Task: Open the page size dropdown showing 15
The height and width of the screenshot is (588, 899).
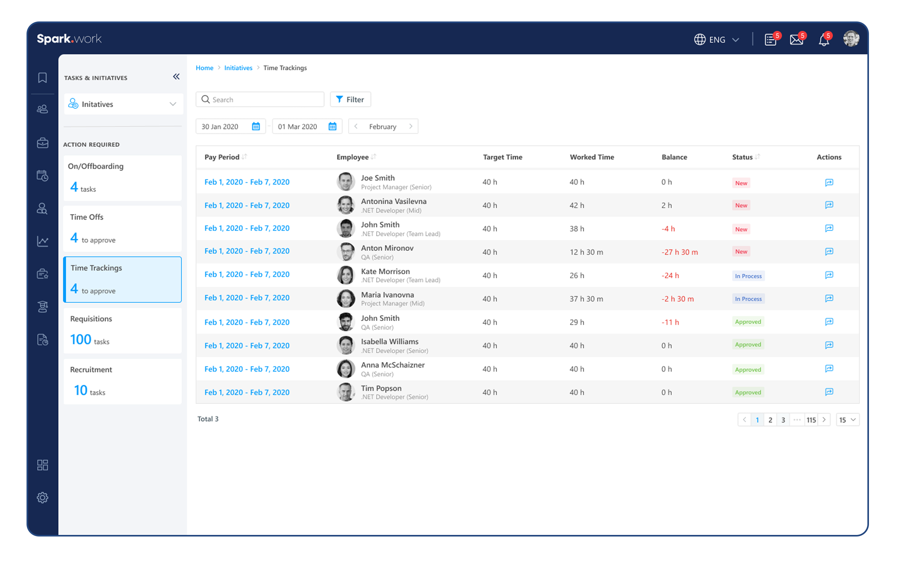Action: point(847,419)
